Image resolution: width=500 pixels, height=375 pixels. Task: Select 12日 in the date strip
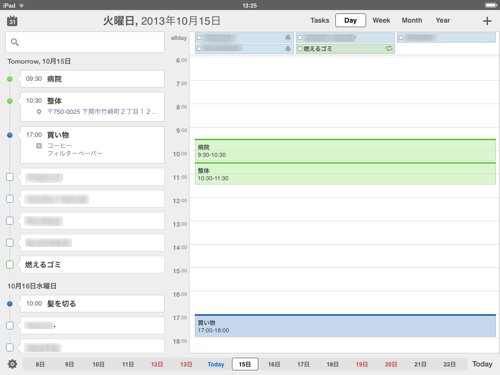point(157,364)
